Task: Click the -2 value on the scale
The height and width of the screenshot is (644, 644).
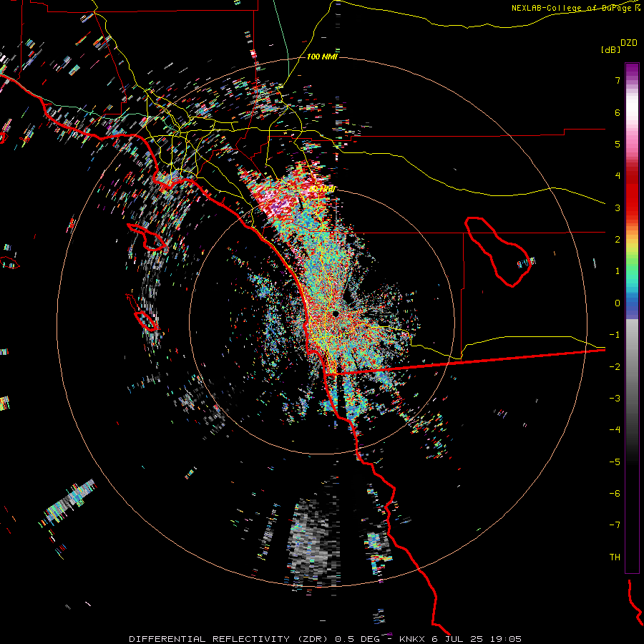Action: (x=615, y=367)
